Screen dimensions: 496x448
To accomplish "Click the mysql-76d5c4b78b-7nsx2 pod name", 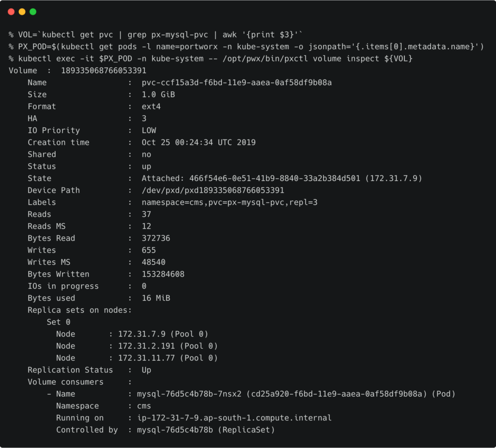I will pos(189,394).
